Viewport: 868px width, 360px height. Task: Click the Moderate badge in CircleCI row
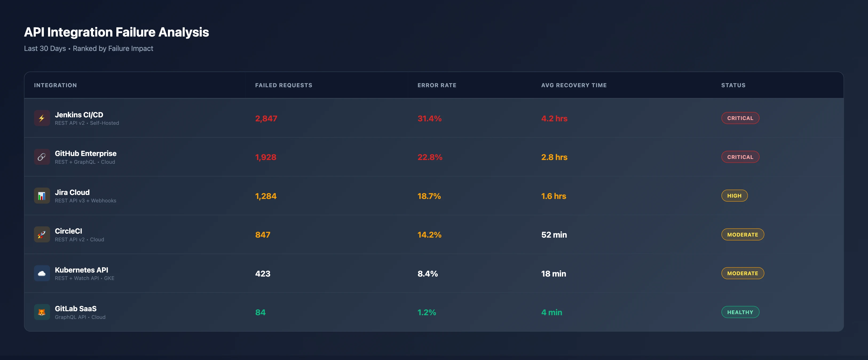(742, 234)
